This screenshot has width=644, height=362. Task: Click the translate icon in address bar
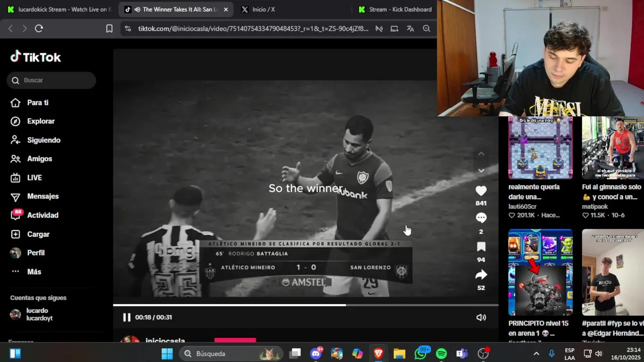point(410,29)
